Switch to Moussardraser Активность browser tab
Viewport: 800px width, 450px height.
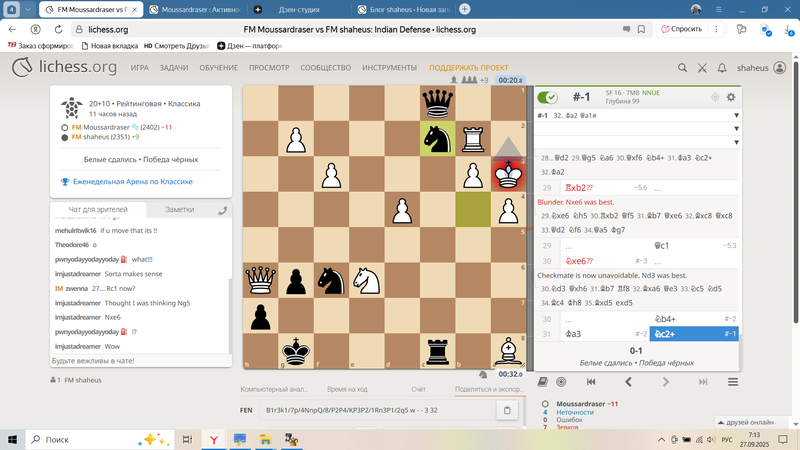[195, 10]
